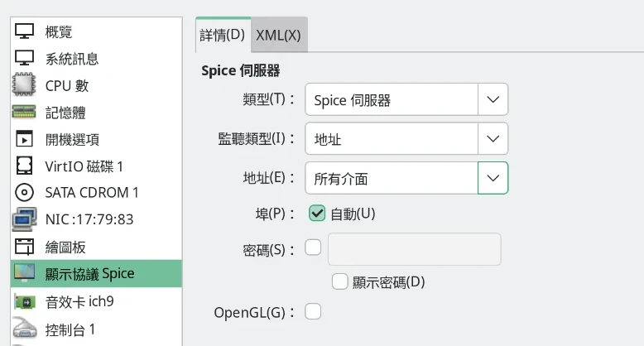Select the 記憶體 RAM icon
This screenshot has width=644, height=346.
pos(24,113)
